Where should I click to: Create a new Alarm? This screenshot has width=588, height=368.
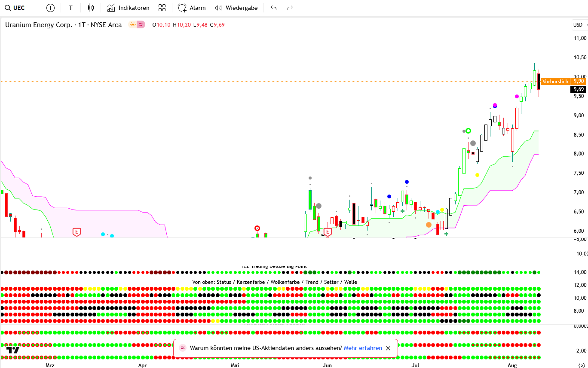pyautogui.click(x=192, y=8)
